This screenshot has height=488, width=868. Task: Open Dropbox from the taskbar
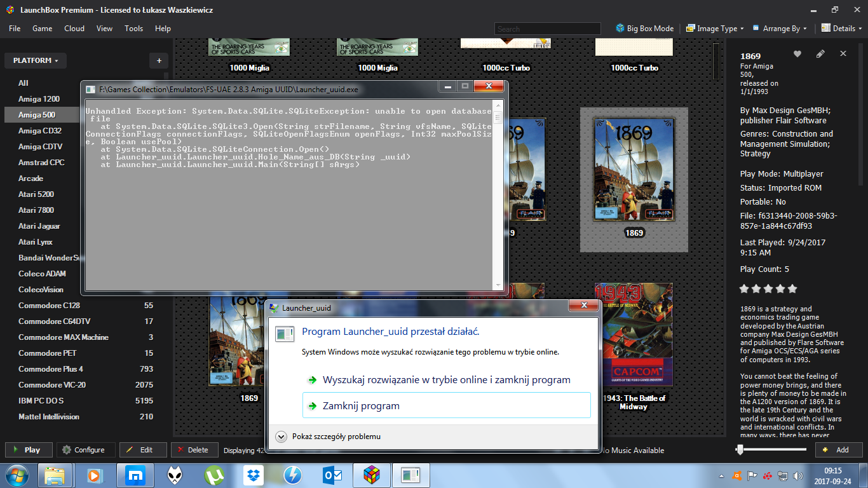click(253, 475)
